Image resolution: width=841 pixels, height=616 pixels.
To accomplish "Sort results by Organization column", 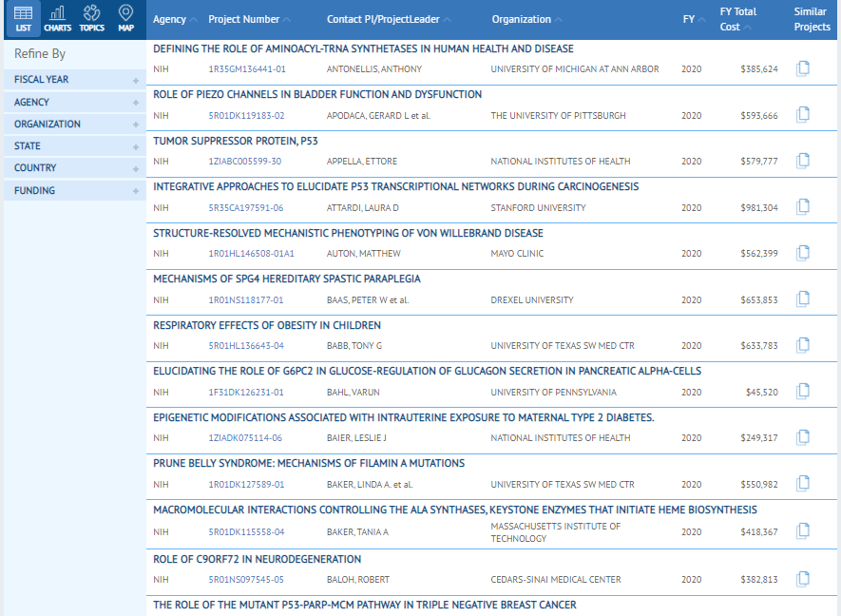I will click(x=526, y=19).
